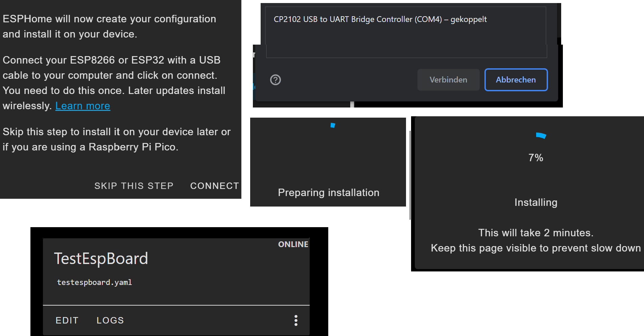Switch to the LOGS tab
The width and height of the screenshot is (644, 336).
tap(110, 320)
